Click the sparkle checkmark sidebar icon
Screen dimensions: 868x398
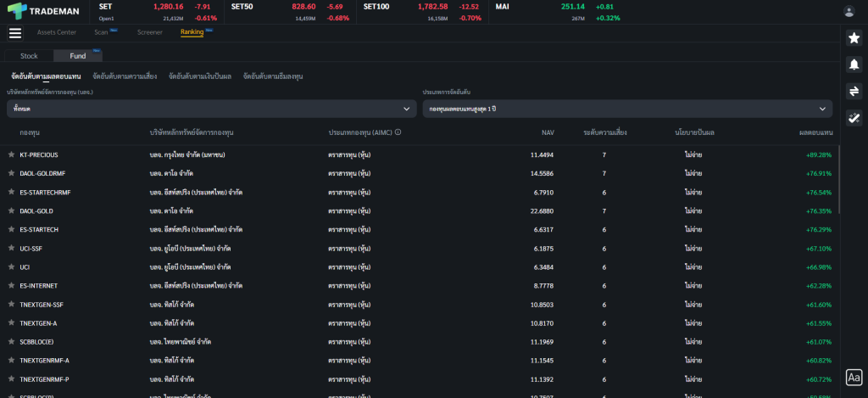[854, 118]
